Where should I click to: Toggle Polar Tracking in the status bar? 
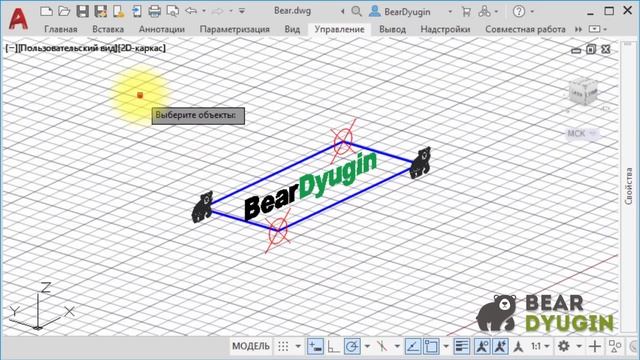[x=352, y=346]
